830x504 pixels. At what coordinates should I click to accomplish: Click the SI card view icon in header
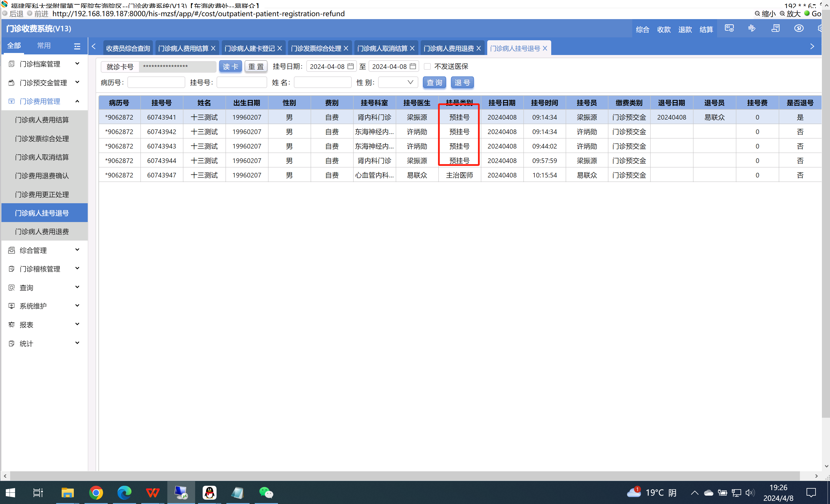click(x=729, y=28)
